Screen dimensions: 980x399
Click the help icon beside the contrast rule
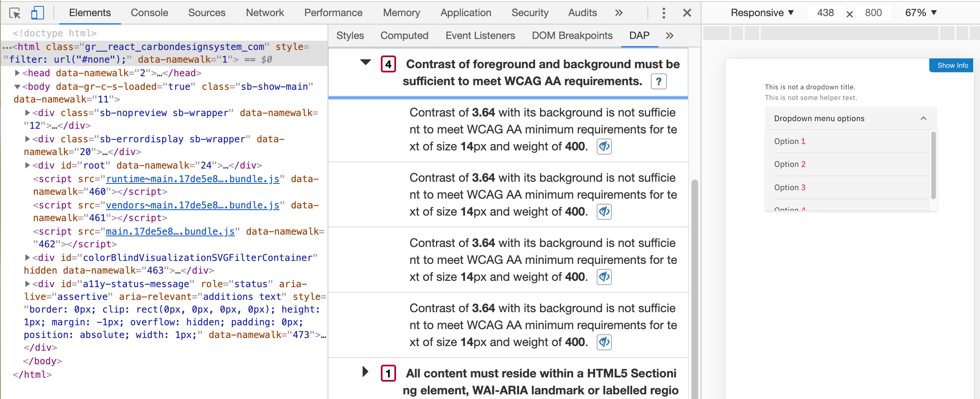pos(658,81)
